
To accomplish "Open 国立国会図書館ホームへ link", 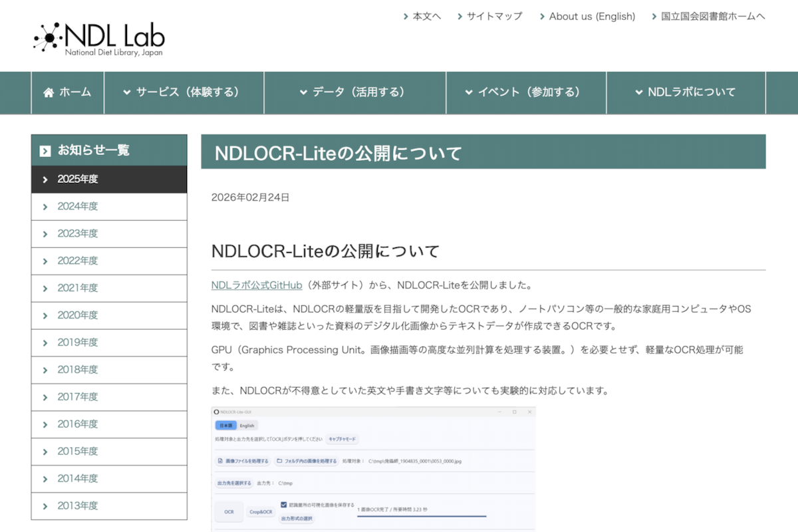I will (x=713, y=17).
